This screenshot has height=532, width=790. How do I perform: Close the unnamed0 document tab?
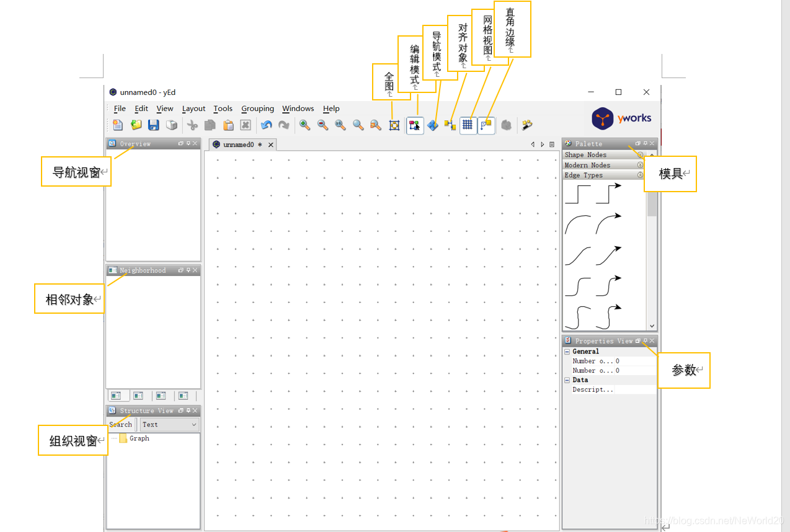[271, 145]
